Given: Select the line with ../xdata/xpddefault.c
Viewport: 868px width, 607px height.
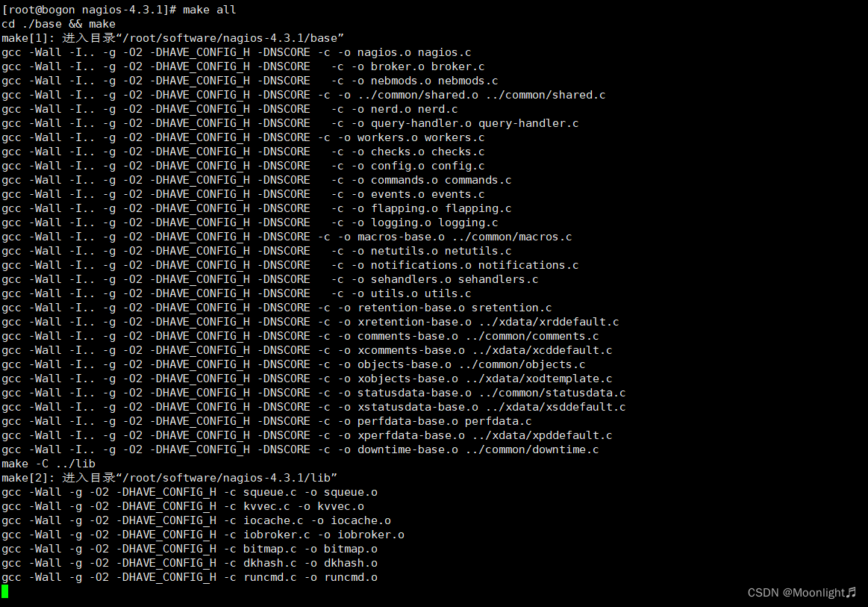Looking at the screenshot, I should pos(307,435).
